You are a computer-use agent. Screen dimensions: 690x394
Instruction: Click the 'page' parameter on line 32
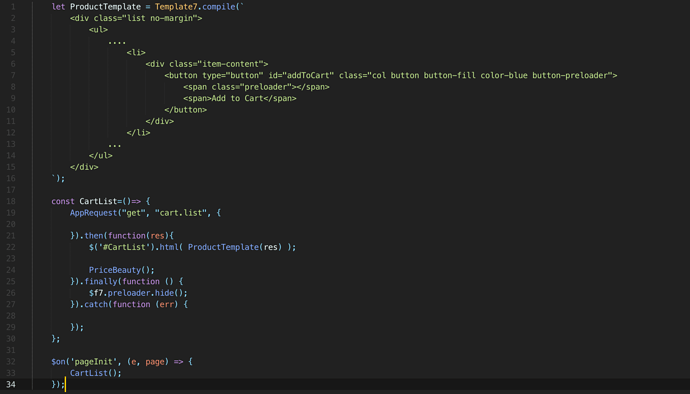[x=155, y=361]
